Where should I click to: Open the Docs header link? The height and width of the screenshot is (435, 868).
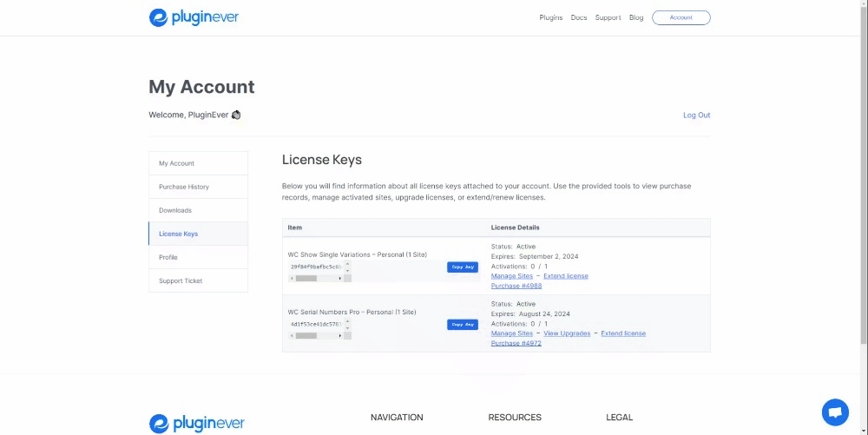click(x=579, y=17)
